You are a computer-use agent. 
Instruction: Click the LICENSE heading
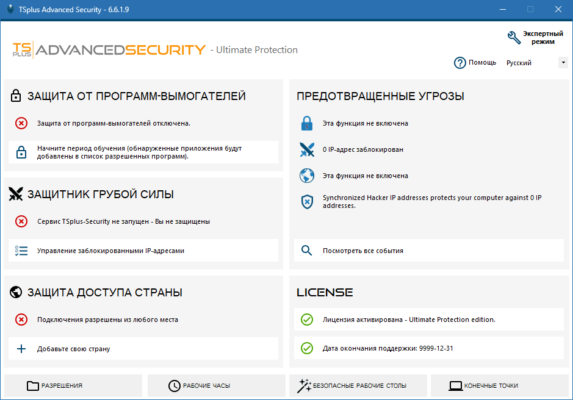[x=325, y=292]
